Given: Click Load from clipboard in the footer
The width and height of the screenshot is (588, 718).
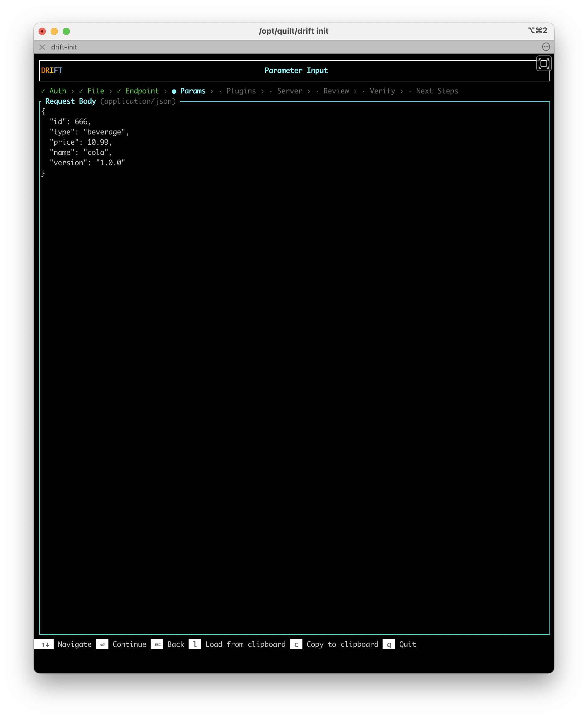Looking at the screenshot, I should (246, 644).
